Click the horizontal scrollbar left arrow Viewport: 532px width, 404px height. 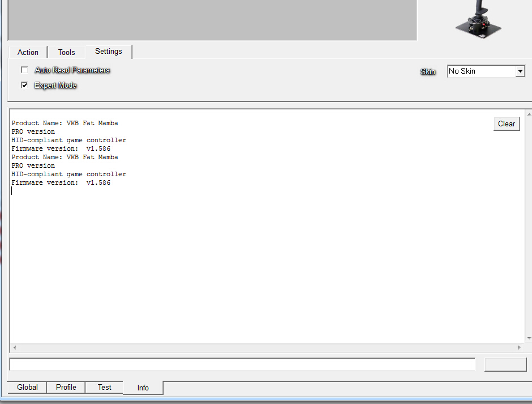coord(15,347)
